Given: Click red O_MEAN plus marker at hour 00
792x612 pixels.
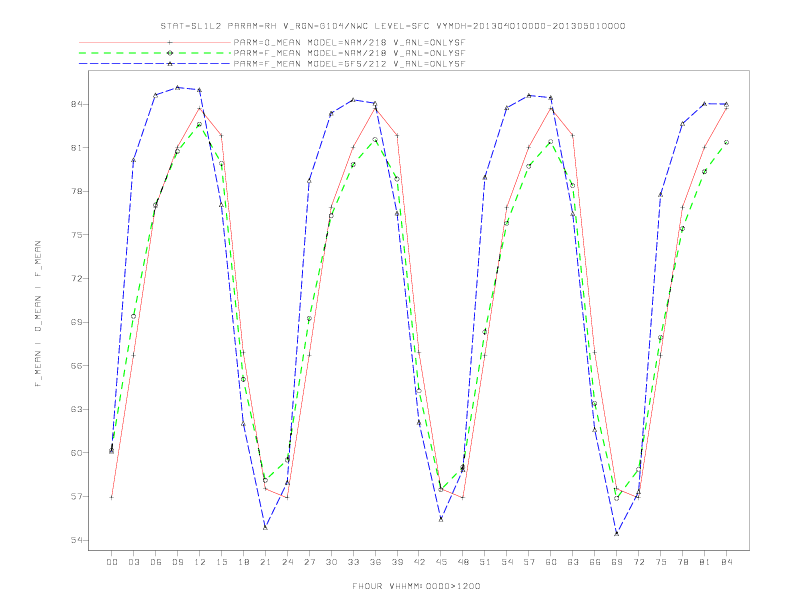Looking at the screenshot, I should (x=112, y=497).
